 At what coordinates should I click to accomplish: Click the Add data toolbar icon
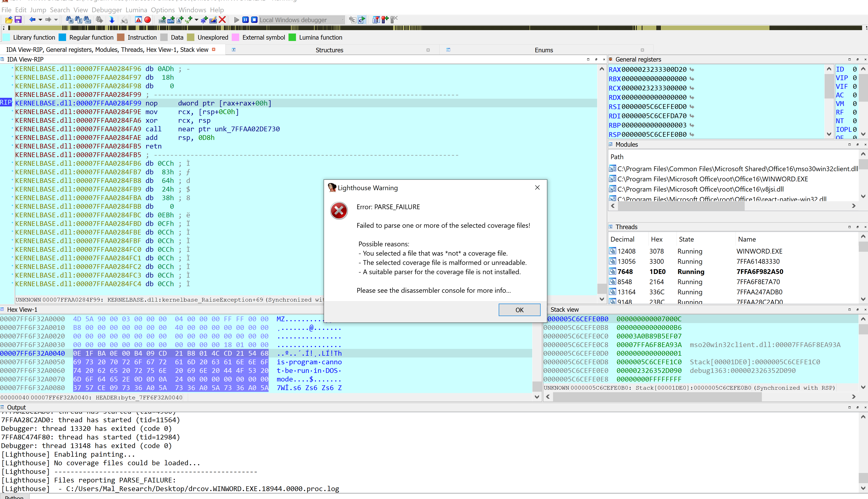point(171,20)
